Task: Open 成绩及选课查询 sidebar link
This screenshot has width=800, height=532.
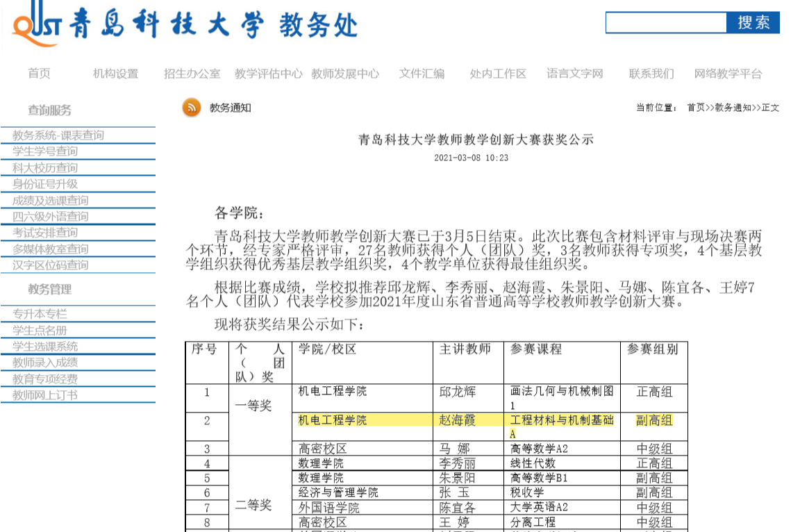Action: point(51,201)
